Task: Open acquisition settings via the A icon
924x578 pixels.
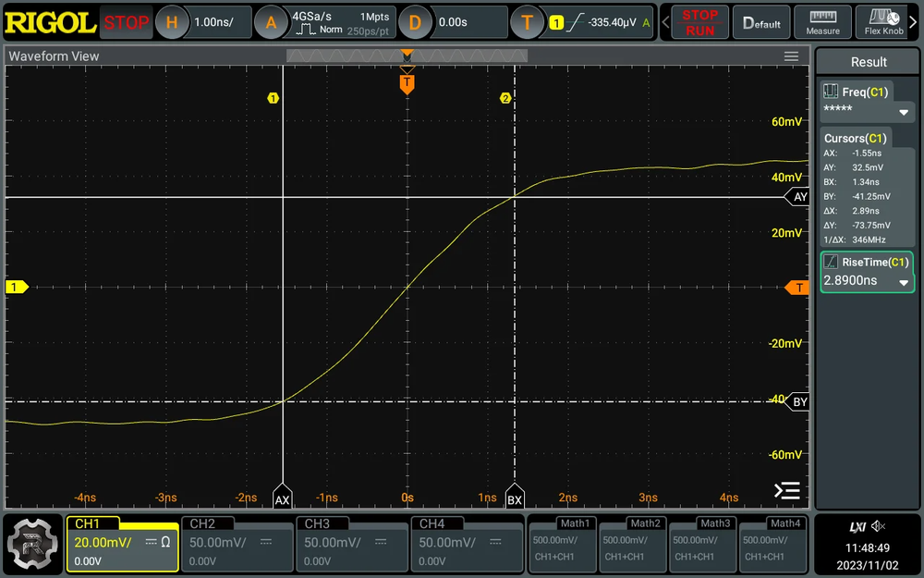Action: pos(272,20)
